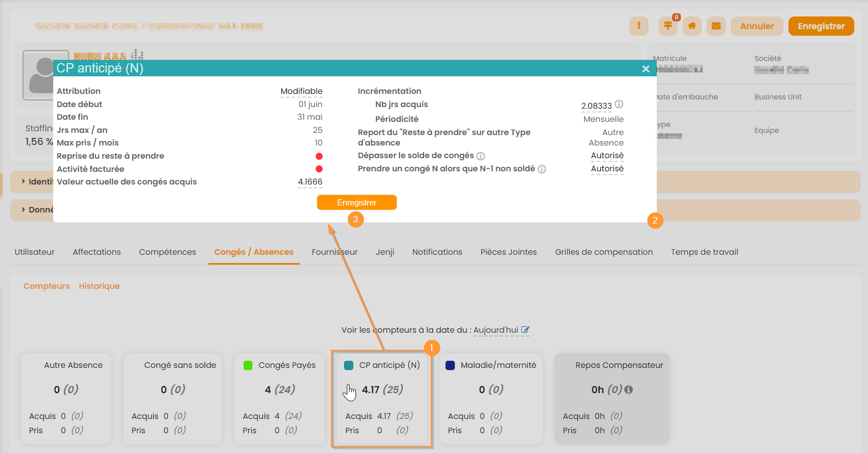
Task: Switch to the Temps de travail tab
Action: (x=704, y=252)
